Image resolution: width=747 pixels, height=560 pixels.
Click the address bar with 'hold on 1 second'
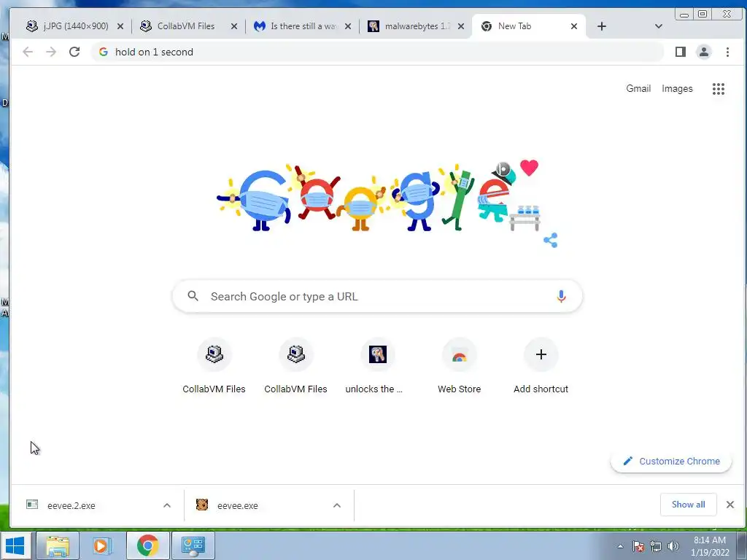pyautogui.click(x=377, y=52)
